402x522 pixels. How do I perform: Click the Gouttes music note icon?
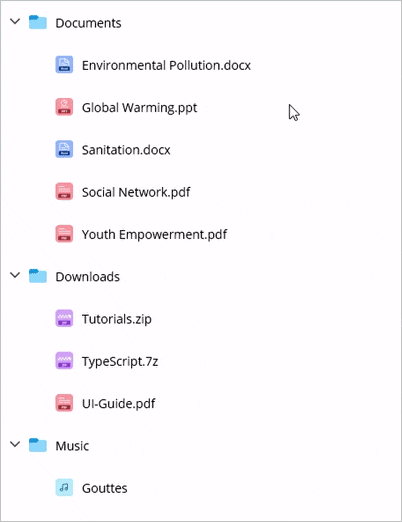tap(64, 488)
